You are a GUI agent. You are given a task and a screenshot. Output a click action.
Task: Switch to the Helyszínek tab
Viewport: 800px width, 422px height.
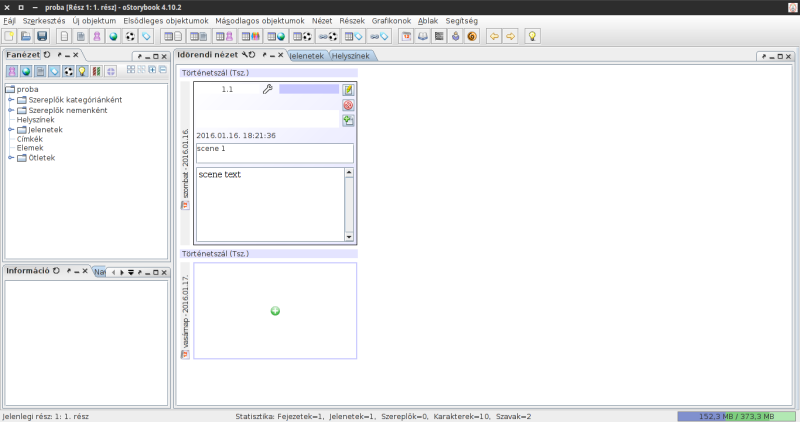pyautogui.click(x=351, y=56)
